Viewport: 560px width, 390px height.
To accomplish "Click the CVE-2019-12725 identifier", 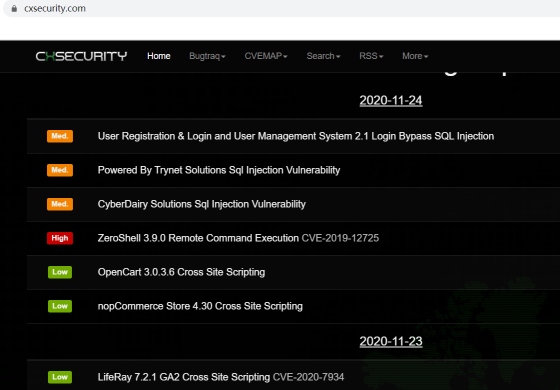I will tap(340, 238).
